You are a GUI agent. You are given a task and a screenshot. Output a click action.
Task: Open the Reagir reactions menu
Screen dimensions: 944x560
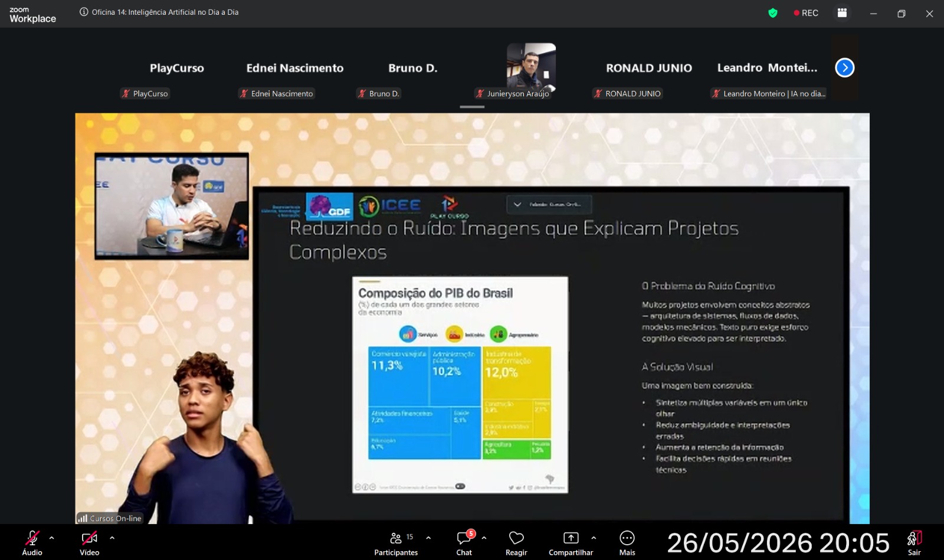516,543
